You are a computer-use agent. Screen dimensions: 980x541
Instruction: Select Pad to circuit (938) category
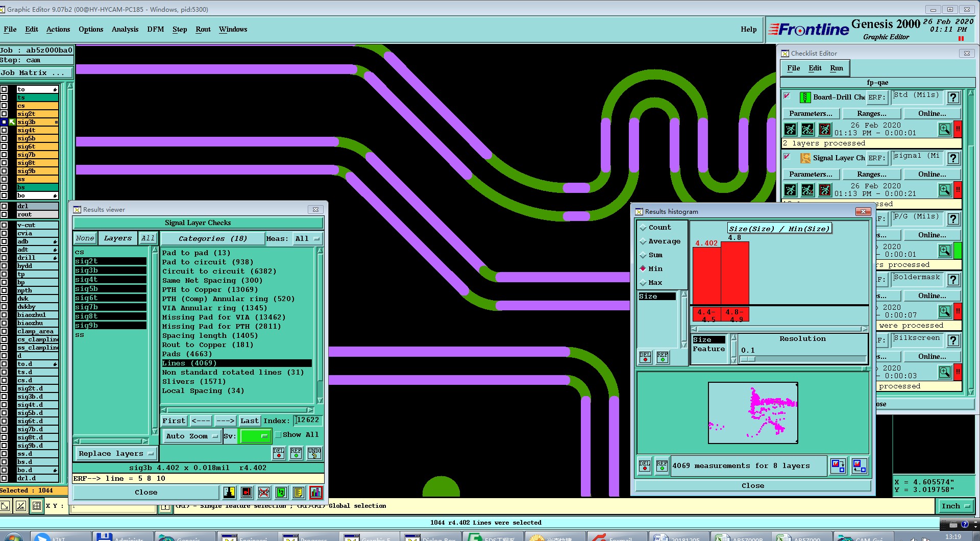coord(207,262)
